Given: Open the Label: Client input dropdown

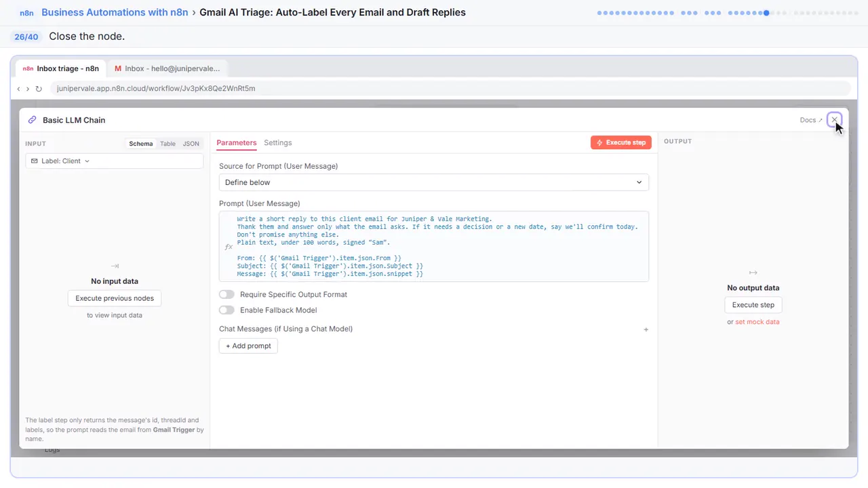Looking at the screenshot, I should (x=115, y=161).
